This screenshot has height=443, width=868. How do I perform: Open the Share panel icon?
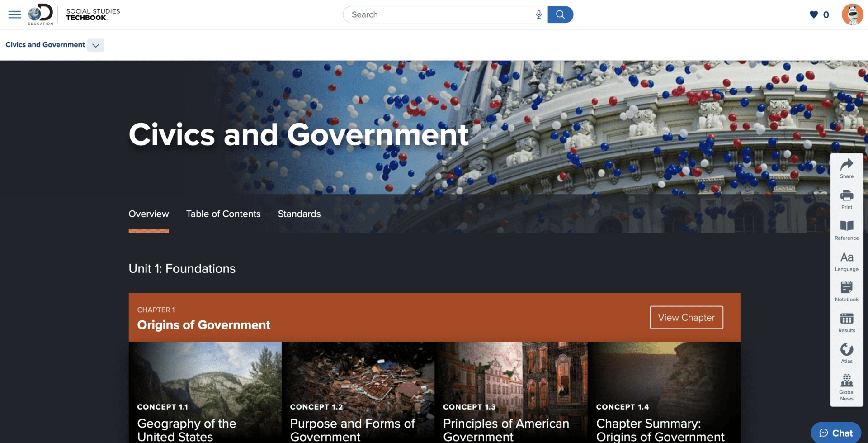click(846, 167)
